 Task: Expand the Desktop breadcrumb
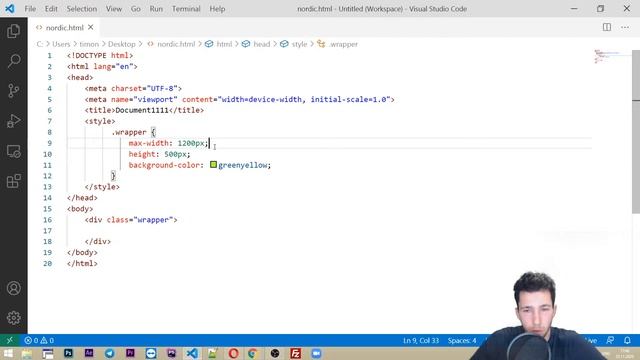pos(122,44)
